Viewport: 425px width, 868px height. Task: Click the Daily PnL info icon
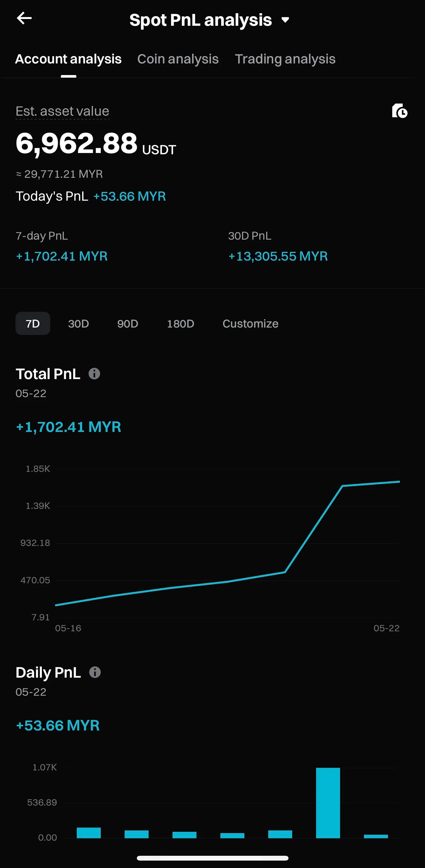pos(95,672)
